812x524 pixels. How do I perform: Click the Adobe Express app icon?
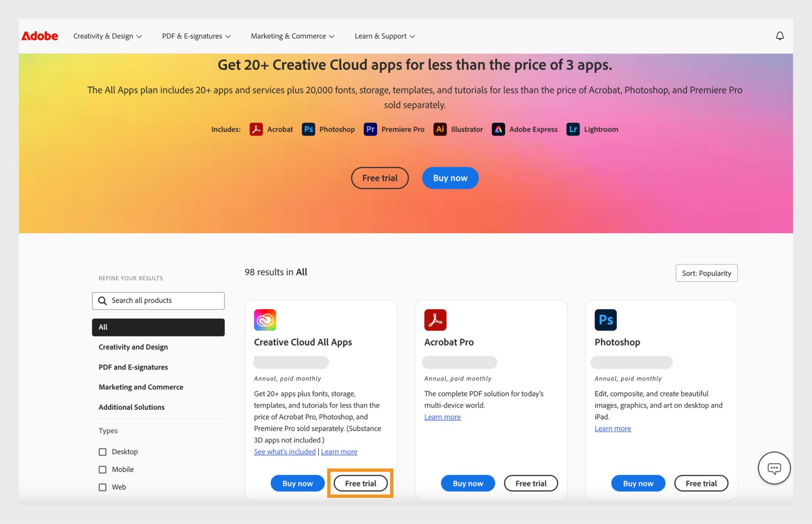(x=497, y=129)
